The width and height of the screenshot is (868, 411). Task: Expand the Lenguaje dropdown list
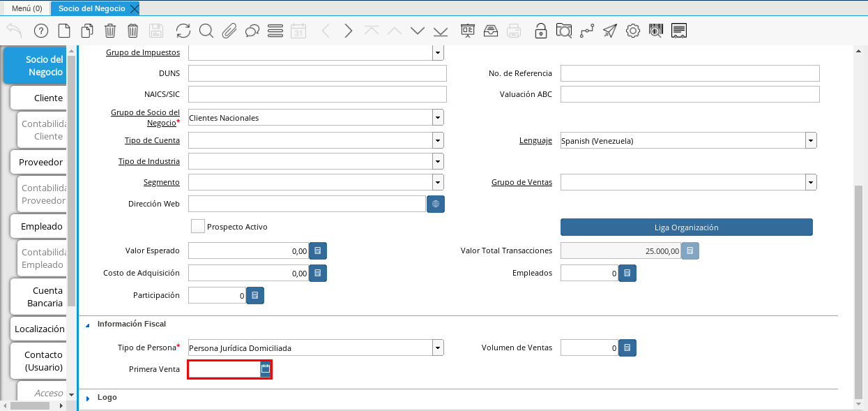(x=811, y=141)
